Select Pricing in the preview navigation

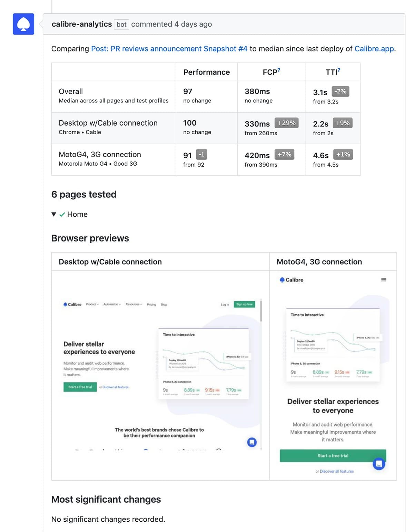pos(151,304)
